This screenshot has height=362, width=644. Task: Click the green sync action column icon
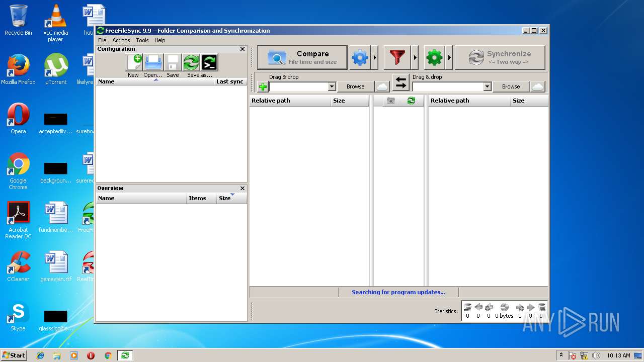tap(411, 101)
